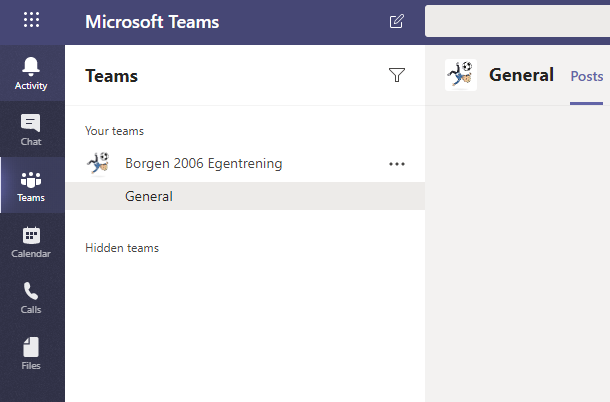Open the Calendar view
Screen dimensions: 610x402
click(31, 242)
